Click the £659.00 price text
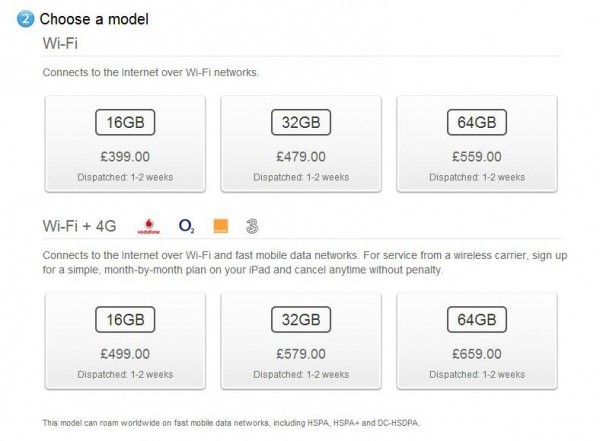 [477, 354]
